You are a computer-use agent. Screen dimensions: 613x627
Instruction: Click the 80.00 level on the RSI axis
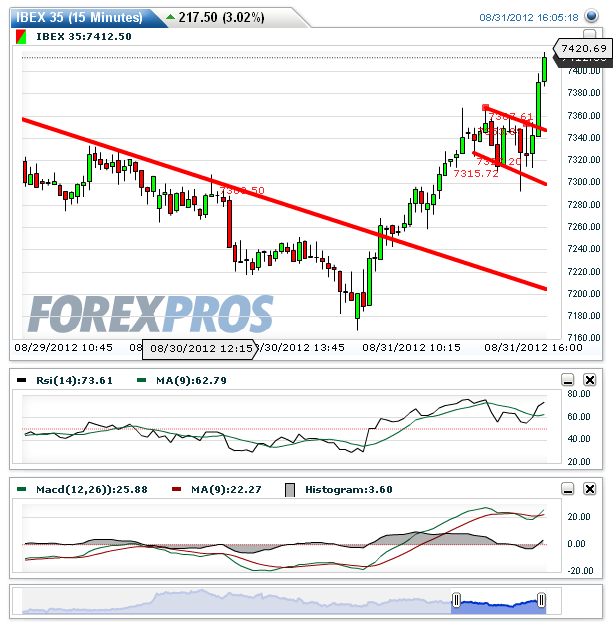click(579, 394)
